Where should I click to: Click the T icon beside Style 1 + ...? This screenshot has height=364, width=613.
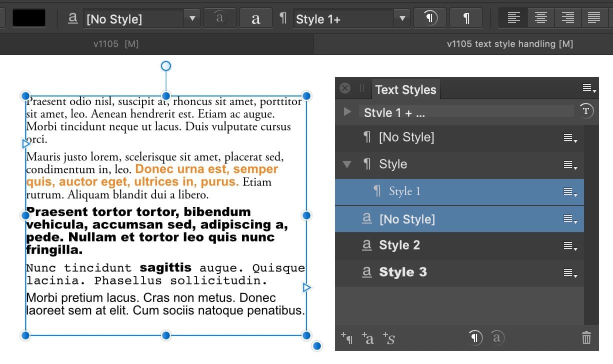coord(585,111)
